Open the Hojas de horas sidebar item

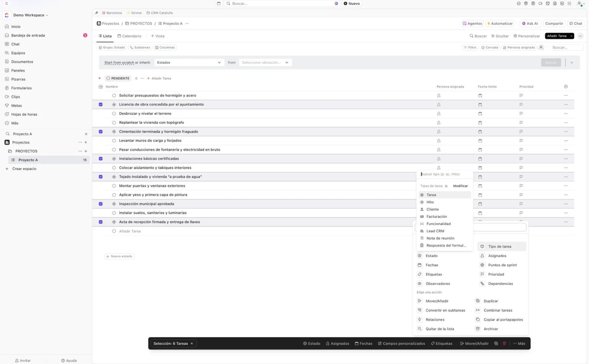[x=24, y=114]
